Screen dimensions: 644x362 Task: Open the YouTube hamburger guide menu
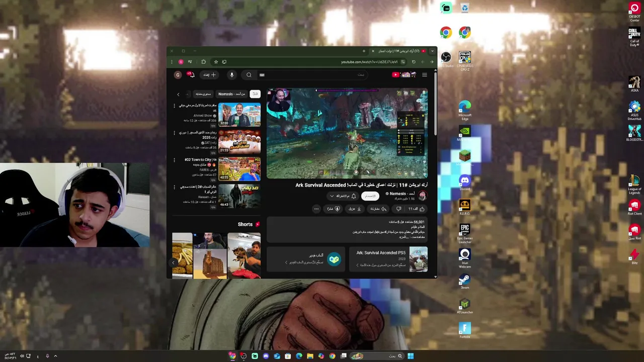425,75
